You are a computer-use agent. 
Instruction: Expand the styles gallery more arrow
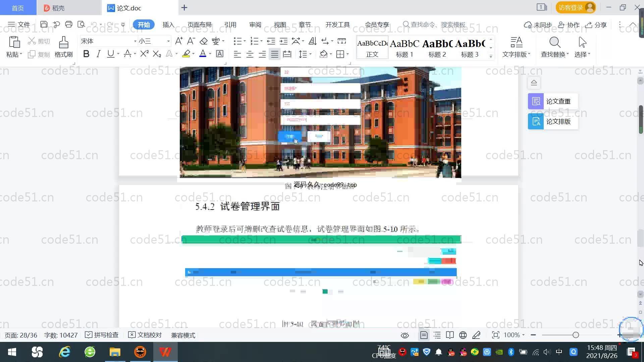pos(491,56)
